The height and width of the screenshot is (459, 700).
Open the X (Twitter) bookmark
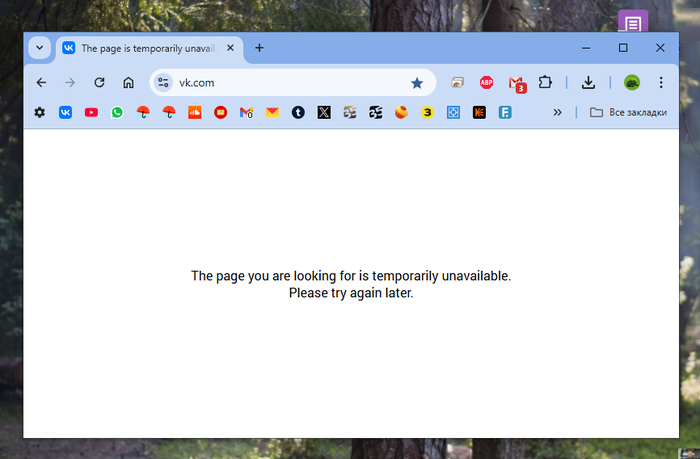323,113
